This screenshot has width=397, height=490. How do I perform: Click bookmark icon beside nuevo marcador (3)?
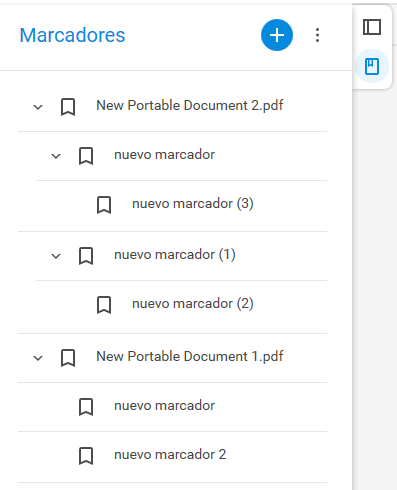coord(104,205)
